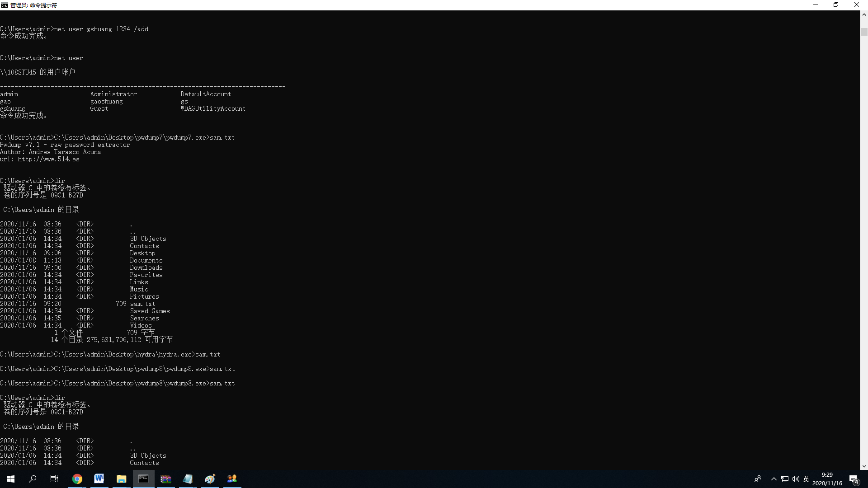The image size is (868, 488).
Task: Click the Command Prompt taskbar icon
Action: [143, 479]
